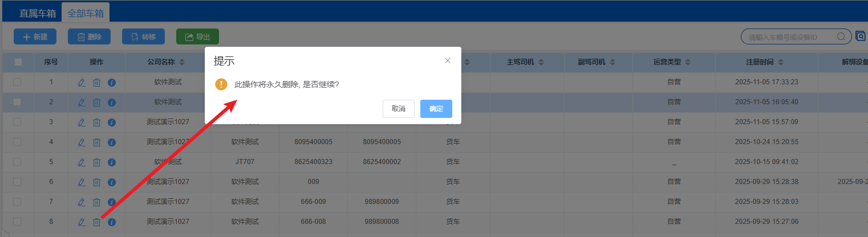Check the checkbox for row 4
This screenshot has height=237, width=868.
coord(17,142)
